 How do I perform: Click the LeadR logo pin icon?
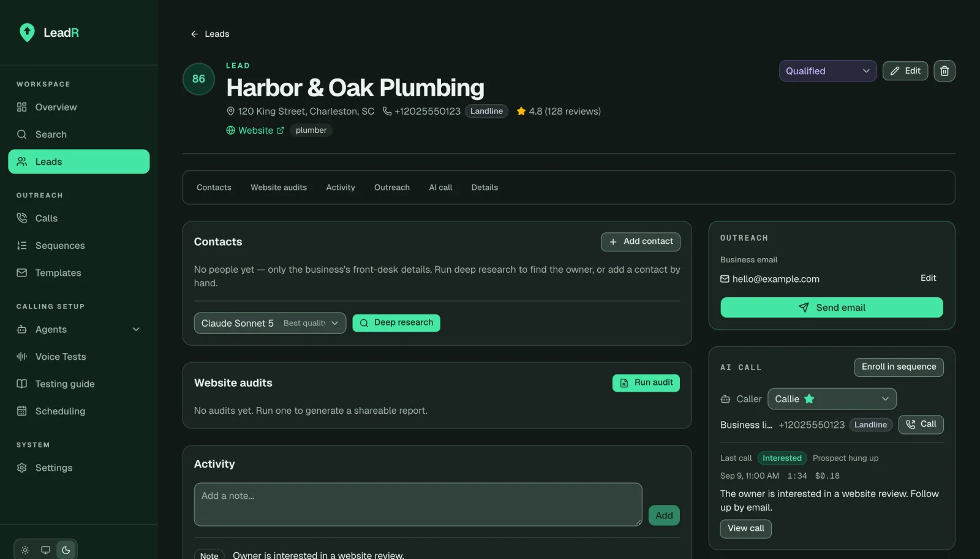[x=27, y=32]
